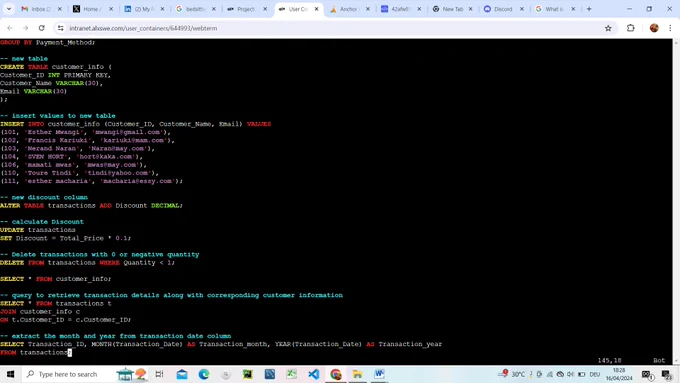Image resolution: width=680 pixels, height=383 pixels.
Task: Open the volume icon in system tray
Action: [x=571, y=374]
